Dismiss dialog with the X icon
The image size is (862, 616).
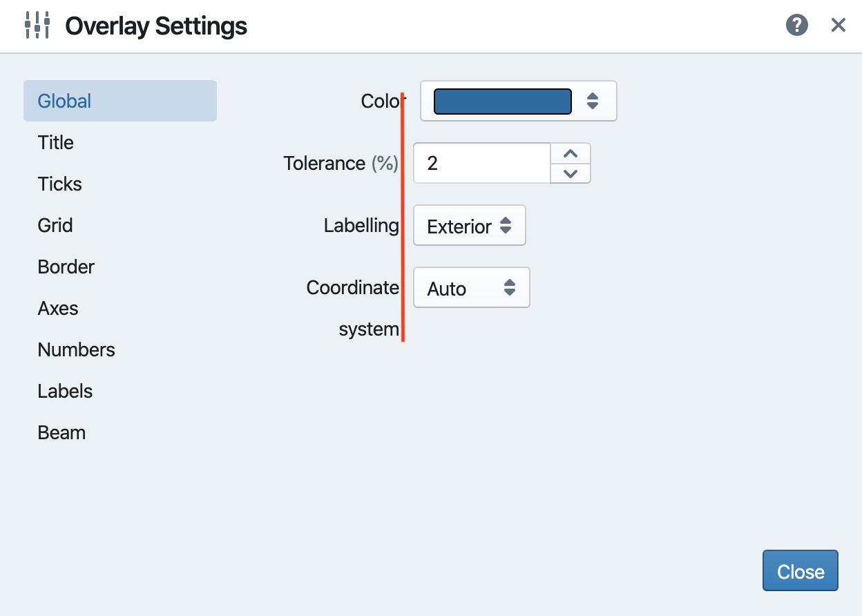pyautogui.click(x=838, y=25)
